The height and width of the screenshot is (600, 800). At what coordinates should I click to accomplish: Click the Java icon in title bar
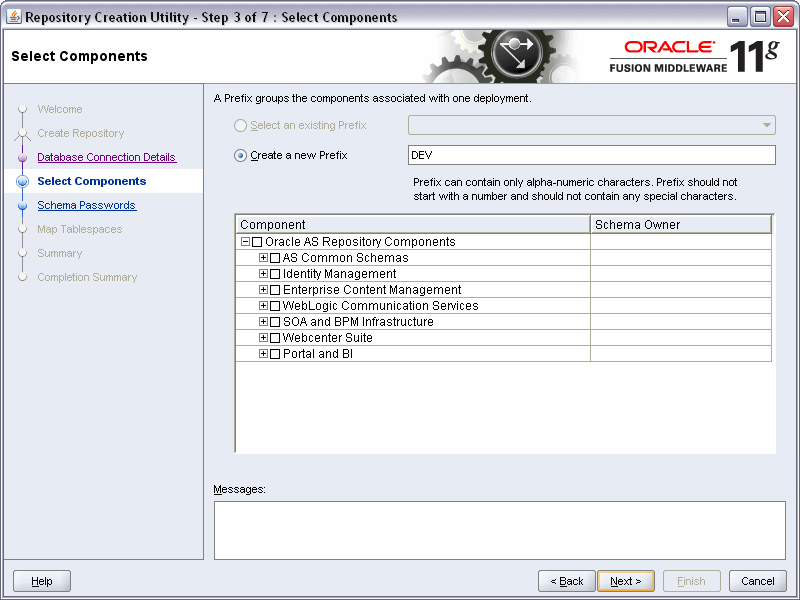point(14,17)
